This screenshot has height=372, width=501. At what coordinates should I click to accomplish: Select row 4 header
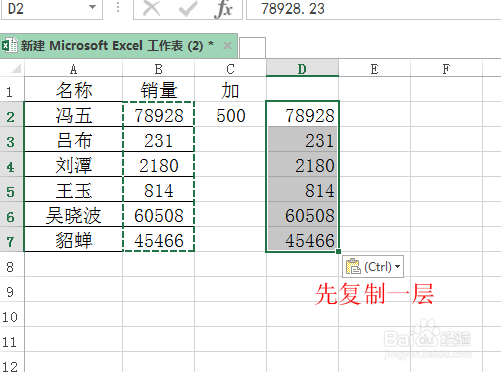(x=12, y=164)
